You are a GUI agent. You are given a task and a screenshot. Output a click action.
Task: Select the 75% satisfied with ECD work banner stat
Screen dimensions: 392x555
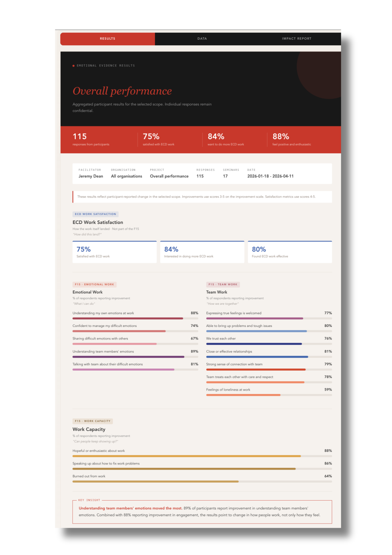[159, 139]
